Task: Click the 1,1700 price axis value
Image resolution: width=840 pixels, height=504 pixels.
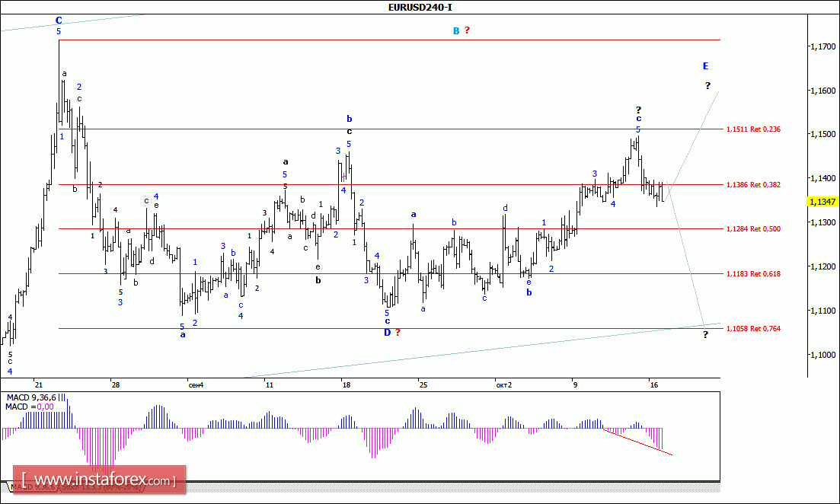Action: point(823,46)
